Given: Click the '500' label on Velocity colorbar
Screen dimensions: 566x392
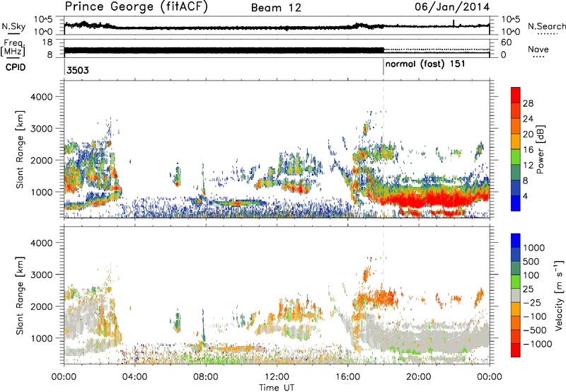Looking at the screenshot, I should [x=531, y=261].
